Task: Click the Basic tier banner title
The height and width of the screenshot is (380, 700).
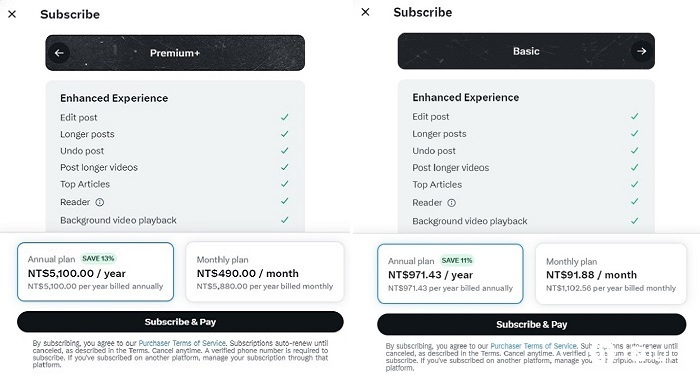Action: (526, 51)
